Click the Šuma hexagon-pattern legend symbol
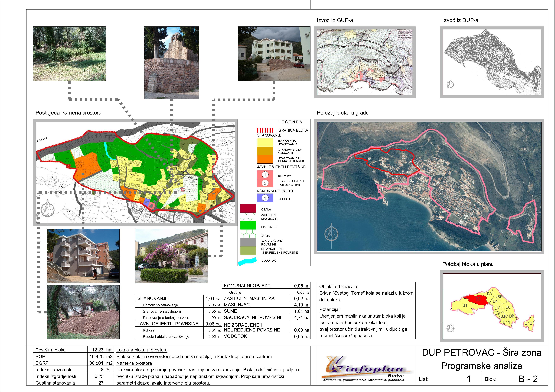555x392 pixels. coord(248,233)
